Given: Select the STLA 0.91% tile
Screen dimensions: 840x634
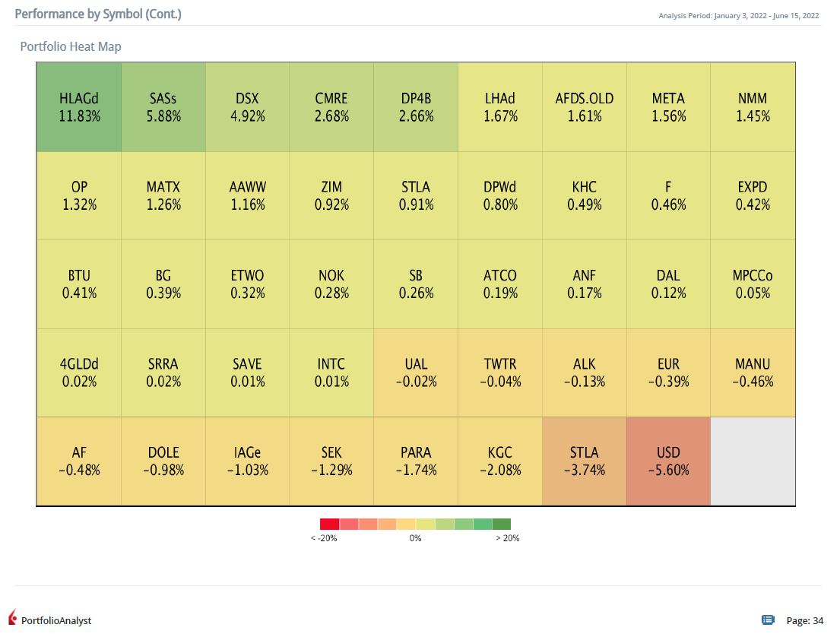Looking at the screenshot, I should click(416, 196).
